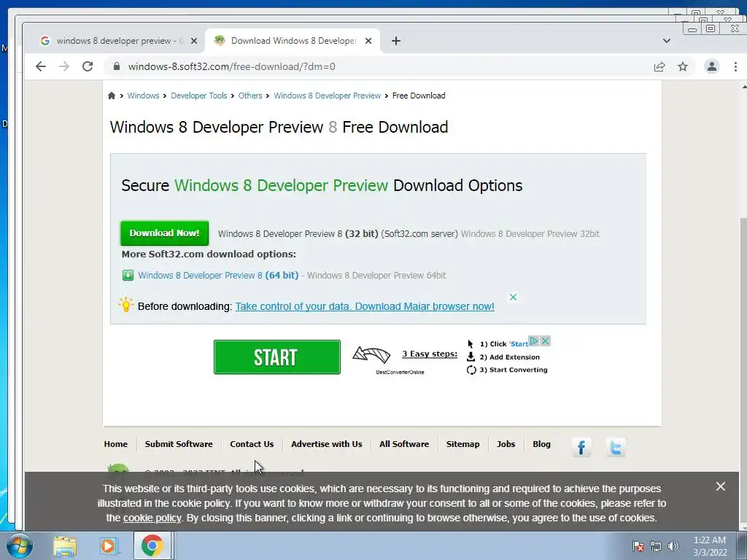Click the 3 Easy steps text
Screen dimensions: 747x560
pos(429,354)
